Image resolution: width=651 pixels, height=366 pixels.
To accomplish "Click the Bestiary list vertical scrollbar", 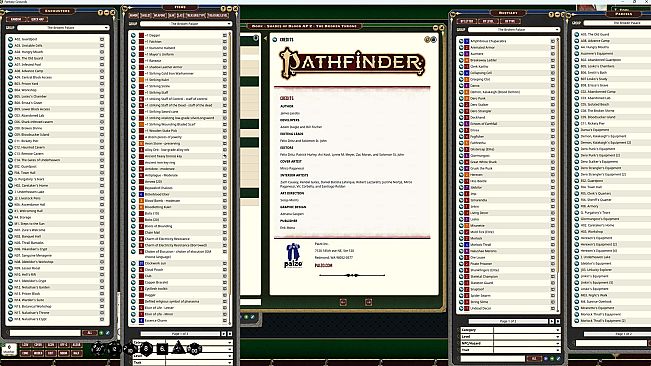I will tap(557, 174).
